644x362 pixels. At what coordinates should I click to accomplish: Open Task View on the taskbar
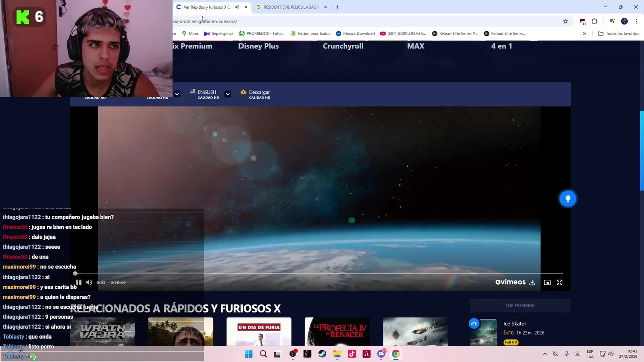pyautogui.click(x=277, y=354)
